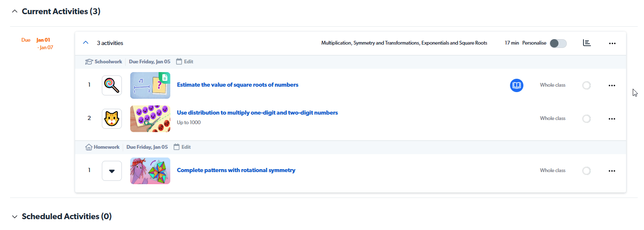The image size is (644, 230).
Task: Collapse the 3 activities group
Action: click(x=86, y=43)
